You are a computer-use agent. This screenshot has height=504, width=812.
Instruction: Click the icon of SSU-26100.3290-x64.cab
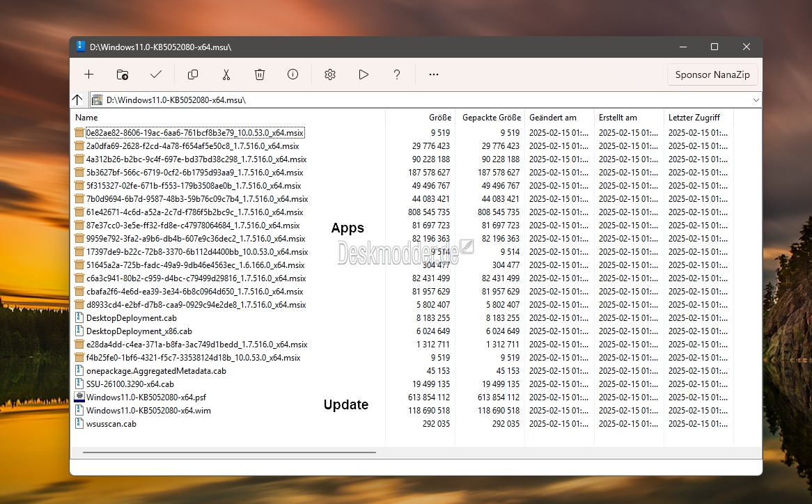click(x=79, y=384)
